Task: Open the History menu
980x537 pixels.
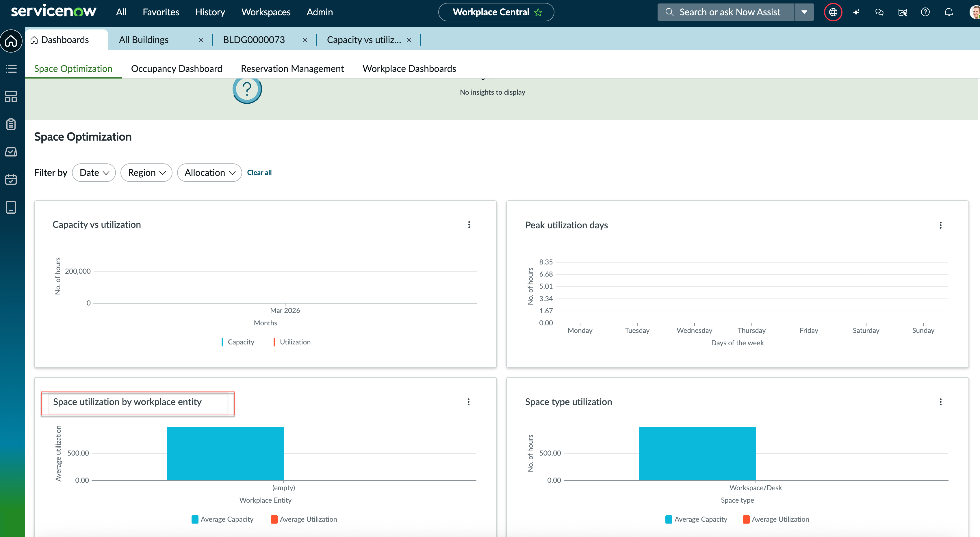Action: [210, 12]
